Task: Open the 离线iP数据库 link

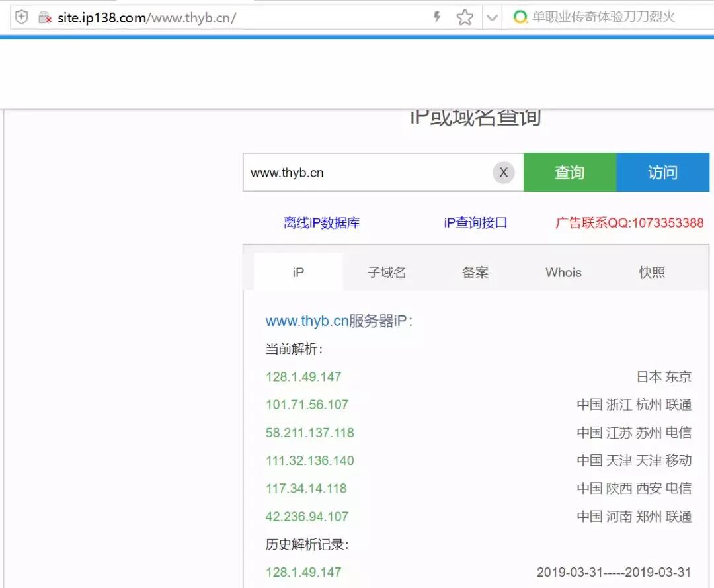Action: 322,223
